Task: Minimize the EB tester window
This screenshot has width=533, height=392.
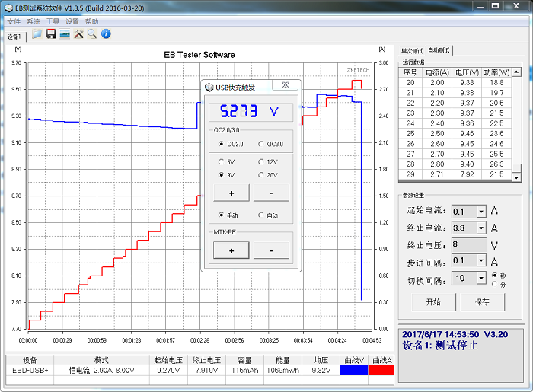Action: [480, 6]
